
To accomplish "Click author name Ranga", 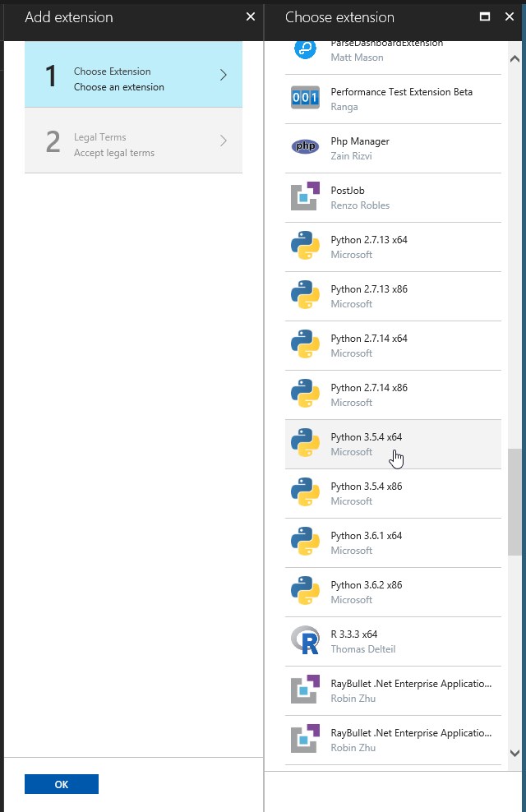I will tap(344, 107).
